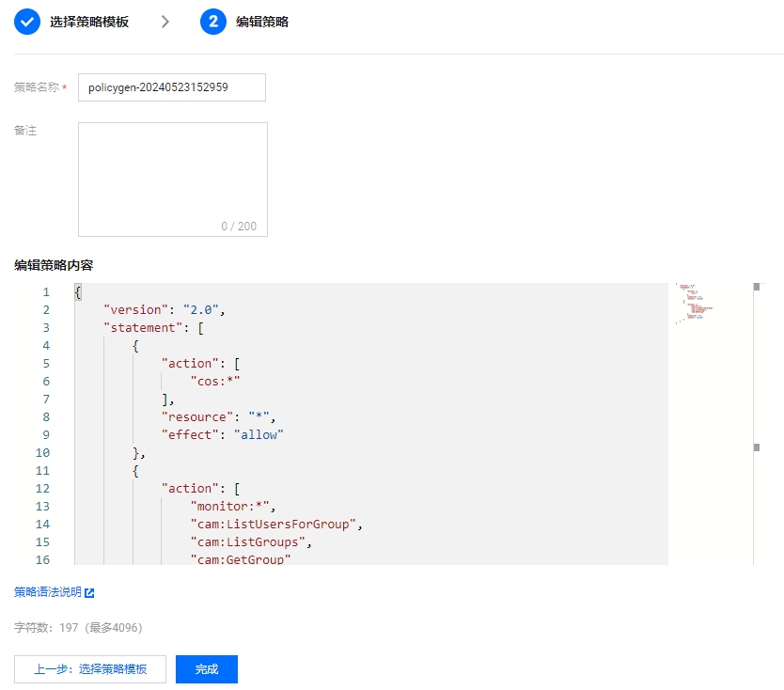Click the upper gray marker in the editor scrollbar
Viewport: 784px width, 690px height.
pyautogui.click(x=756, y=286)
